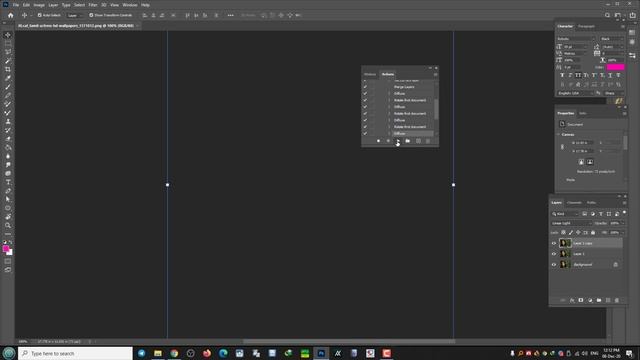
Task: Filter layers by type layers icon
Action: (x=601, y=214)
